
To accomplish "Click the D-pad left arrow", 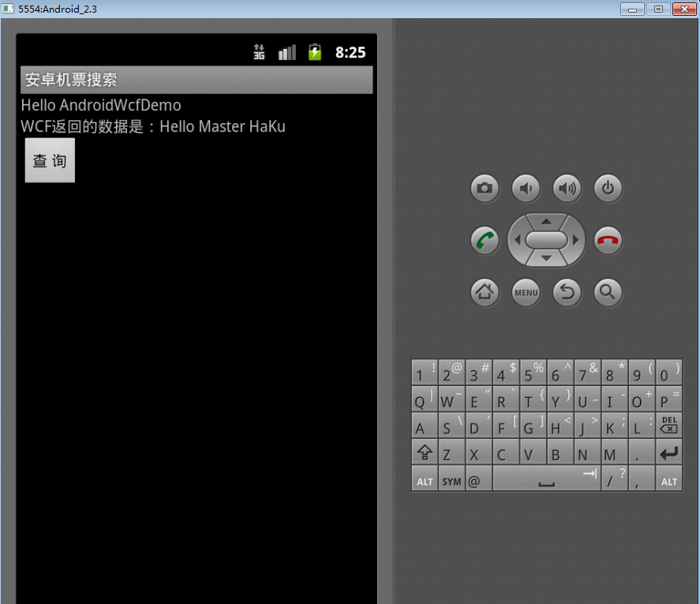I will click(x=518, y=240).
